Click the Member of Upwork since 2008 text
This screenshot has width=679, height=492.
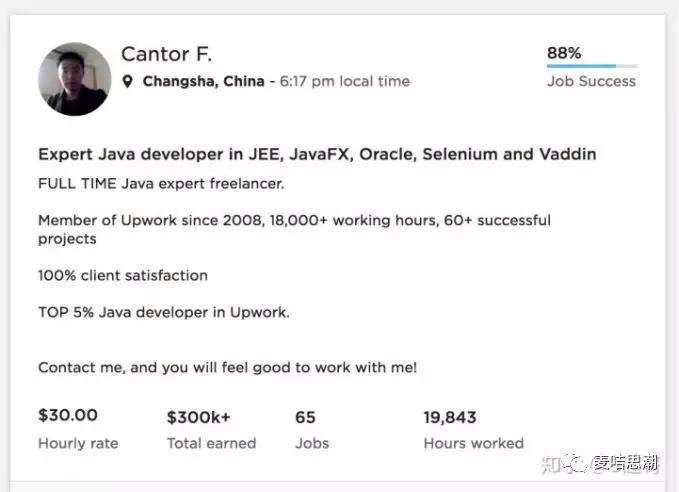(x=294, y=220)
